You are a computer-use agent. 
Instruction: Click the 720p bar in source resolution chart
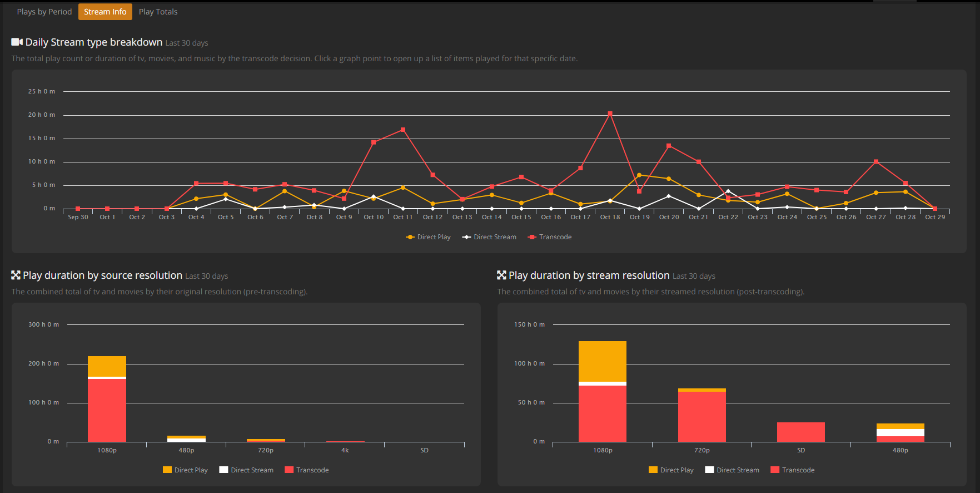coord(266,440)
